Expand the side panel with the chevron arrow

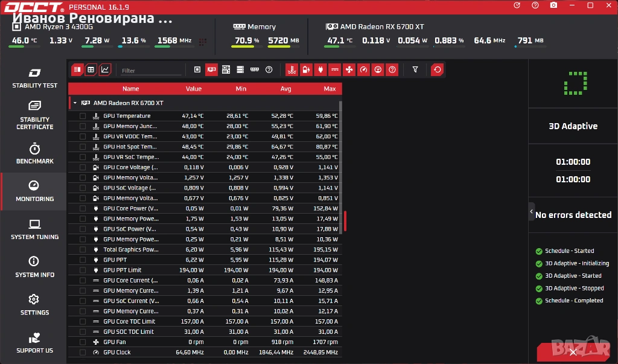coord(531,212)
